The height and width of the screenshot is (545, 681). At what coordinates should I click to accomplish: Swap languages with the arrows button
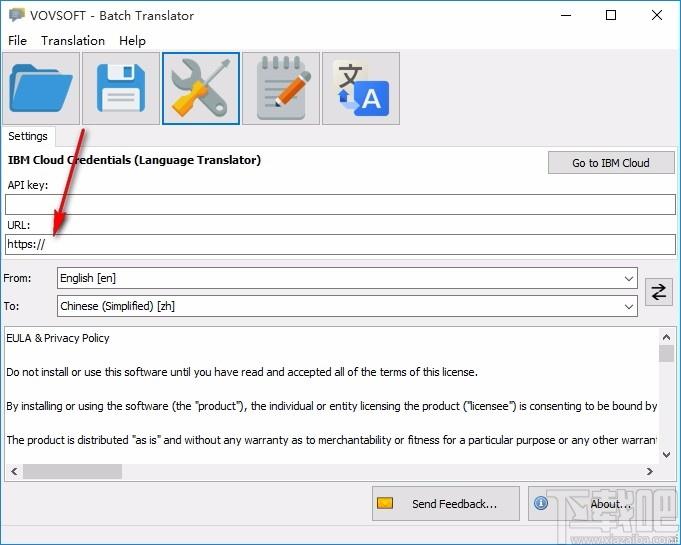pyautogui.click(x=658, y=292)
